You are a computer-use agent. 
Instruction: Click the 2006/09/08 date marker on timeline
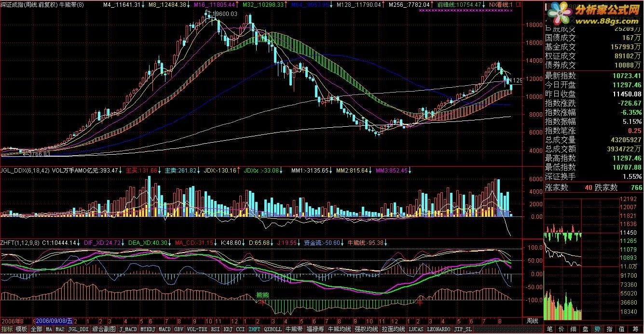pyautogui.click(x=54, y=321)
